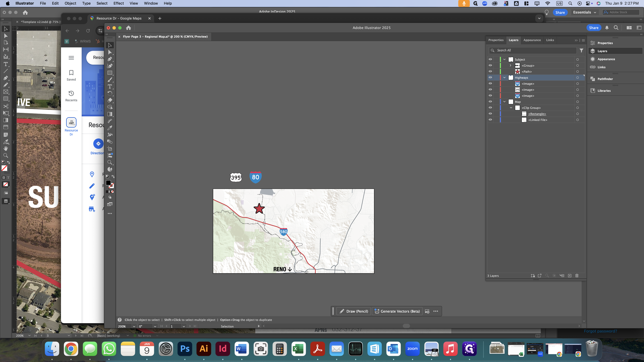Open Edit Toolbar three-dots in Illustrator

point(110,214)
